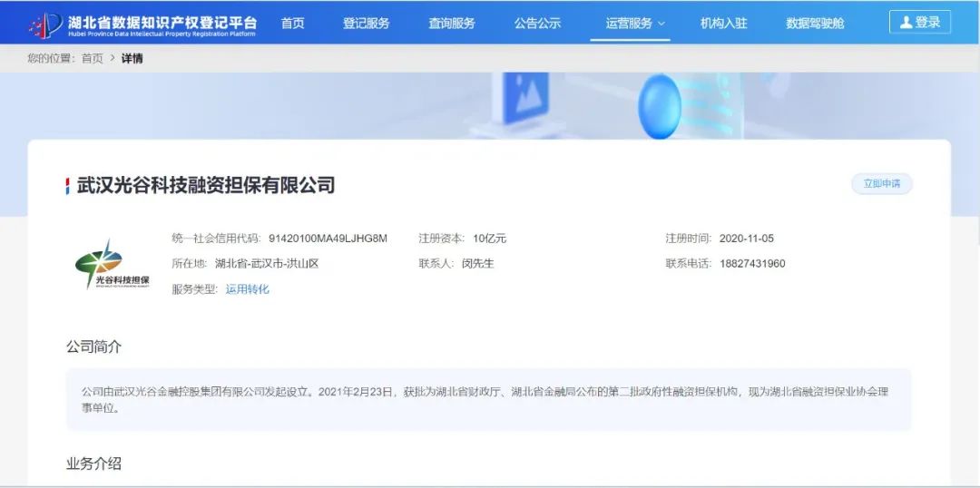This screenshot has width=980, height=488.
Task: Click the 注册时间 field label
Action: 689,238
